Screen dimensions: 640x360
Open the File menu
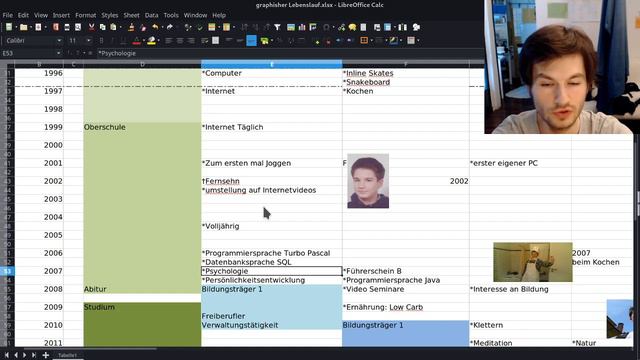click(x=8, y=15)
